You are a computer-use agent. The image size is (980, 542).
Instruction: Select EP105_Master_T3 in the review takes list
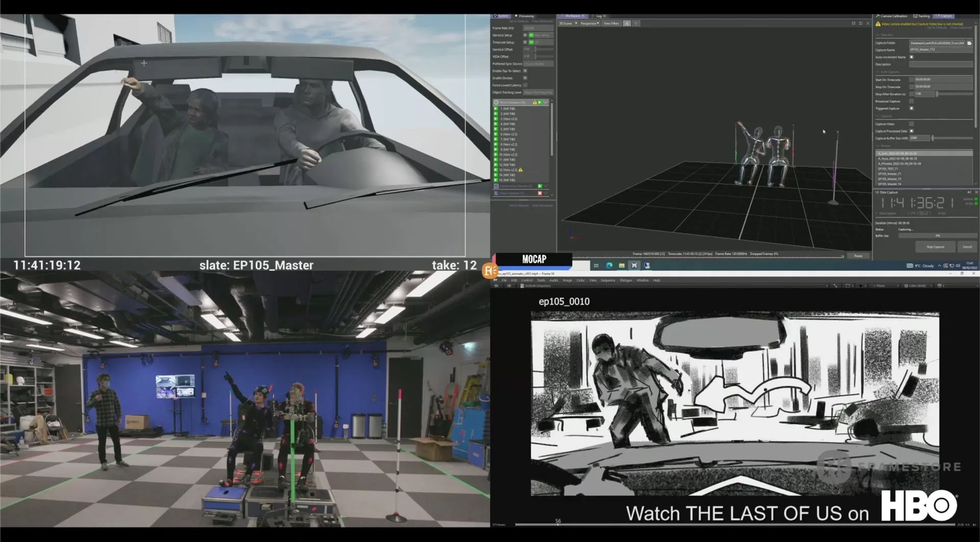click(891, 179)
